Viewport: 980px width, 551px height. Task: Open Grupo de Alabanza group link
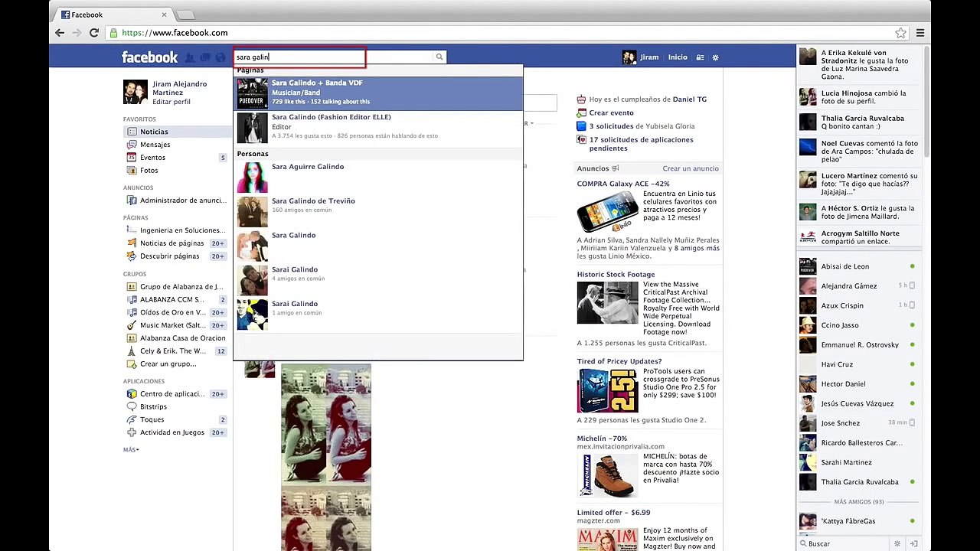[x=181, y=287]
